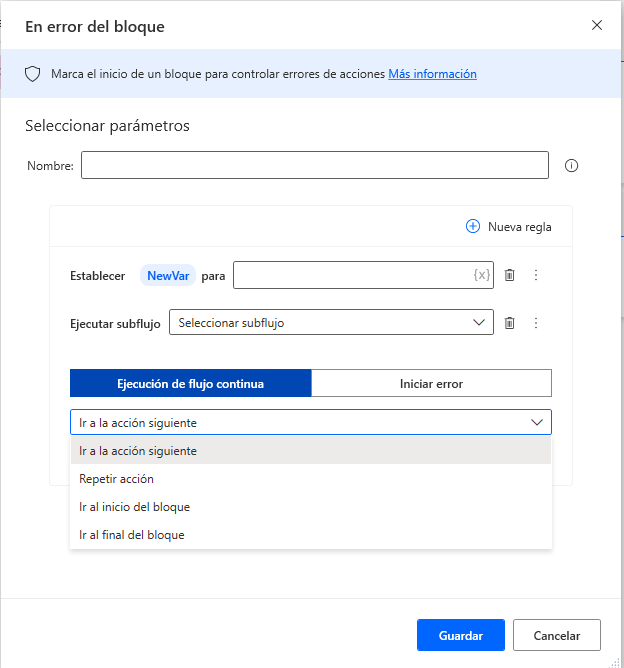Image resolution: width=624 pixels, height=668 pixels.
Task: Open the Seleccionar subflujo dropdown
Action: [331, 322]
